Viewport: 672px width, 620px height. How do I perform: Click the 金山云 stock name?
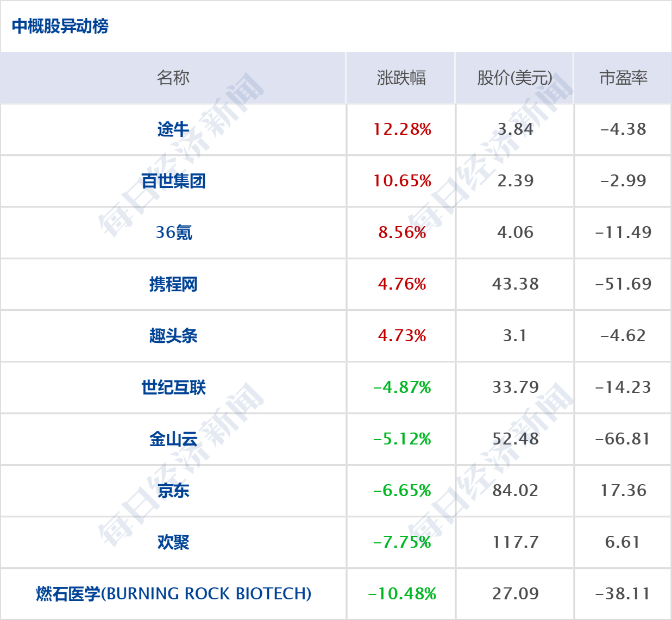(x=173, y=439)
